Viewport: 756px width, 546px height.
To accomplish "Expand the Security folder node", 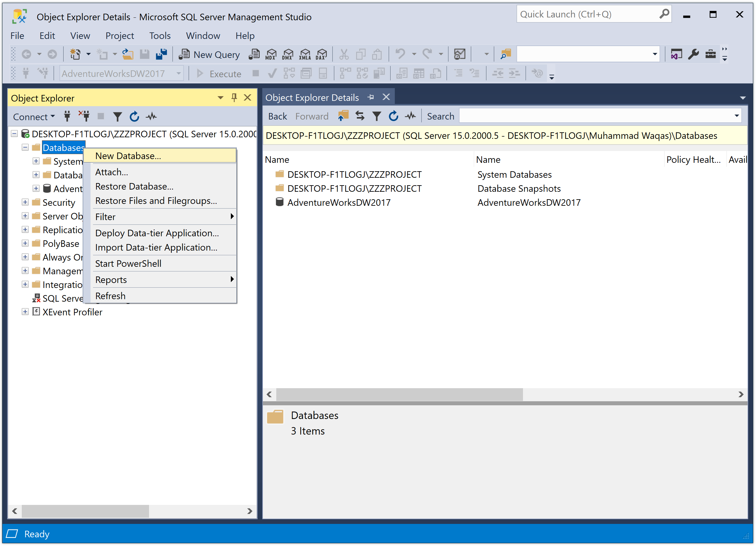I will coord(25,202).
